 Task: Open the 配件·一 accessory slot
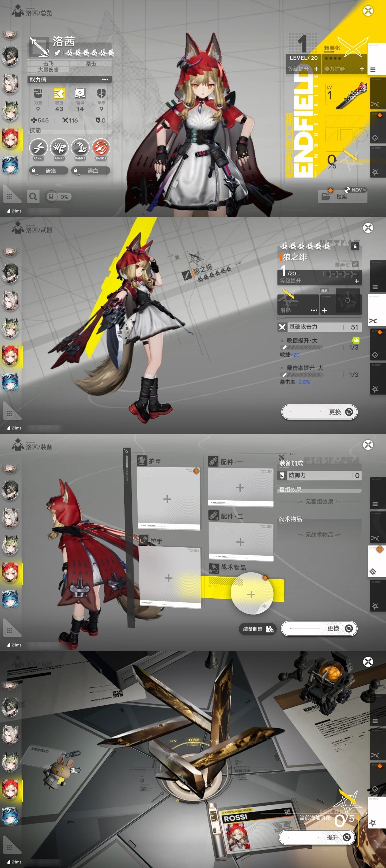[240, 487]
